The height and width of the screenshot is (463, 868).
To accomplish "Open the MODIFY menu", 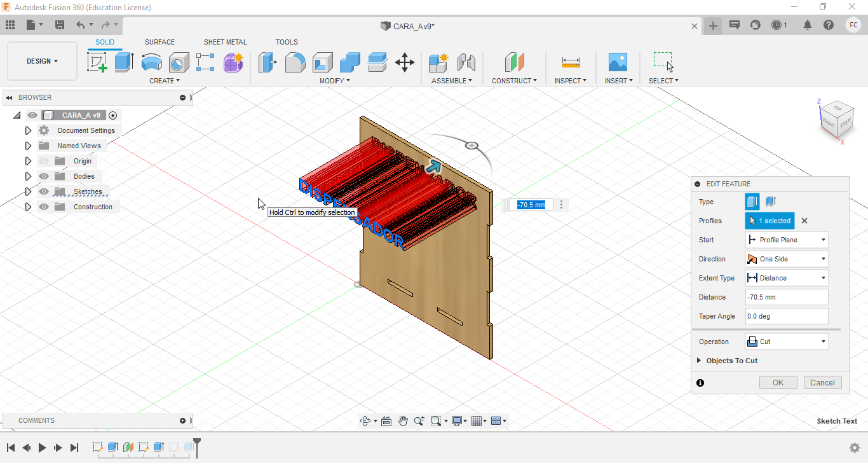I will point(334,81).
